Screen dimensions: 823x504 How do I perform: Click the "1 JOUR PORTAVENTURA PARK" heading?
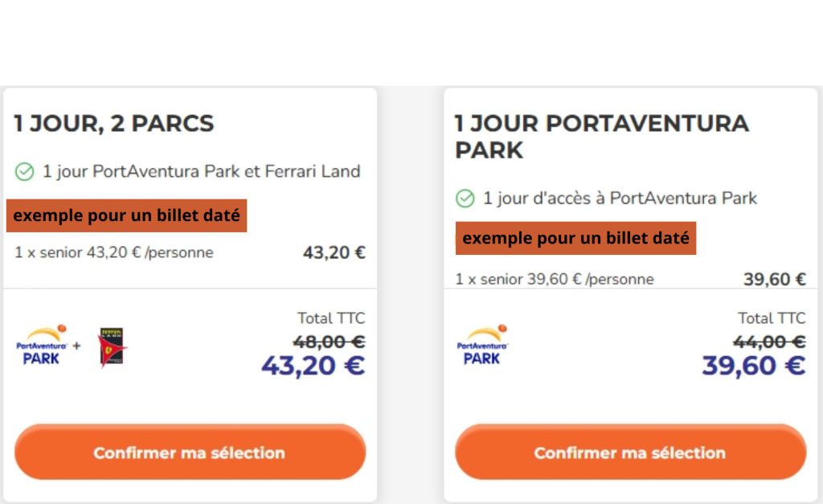pos(601,137)
